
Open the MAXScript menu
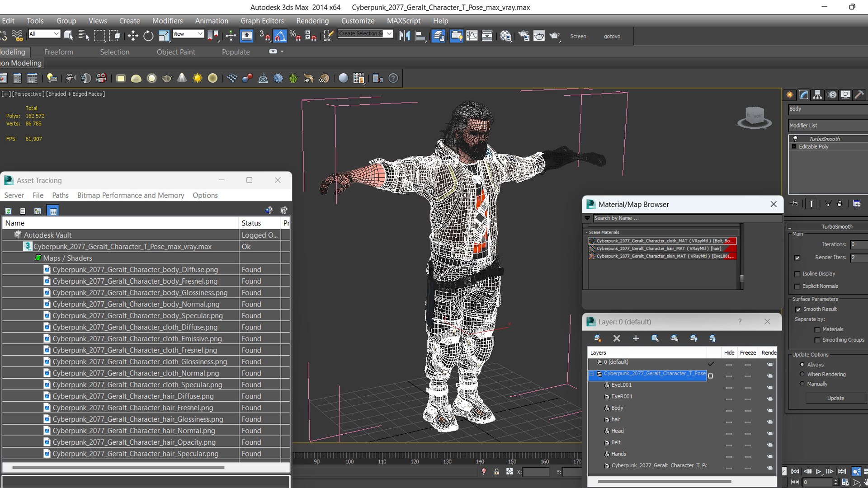[403, 21]
